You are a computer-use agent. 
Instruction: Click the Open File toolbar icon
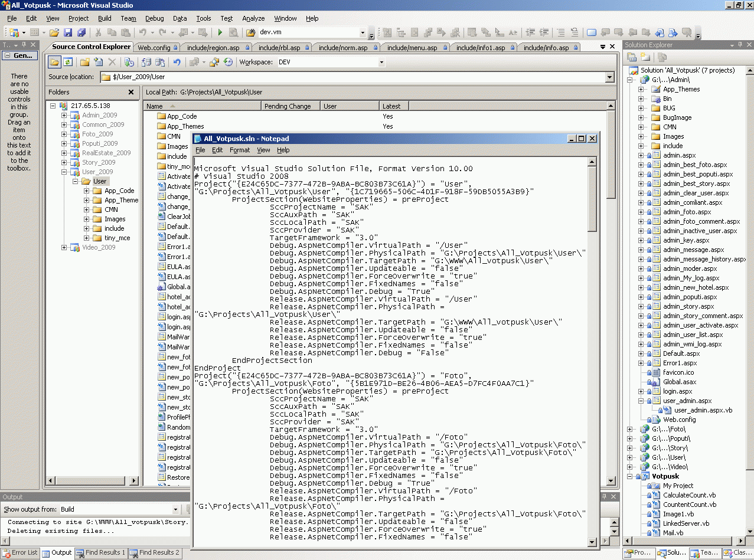tap(54, 33)
